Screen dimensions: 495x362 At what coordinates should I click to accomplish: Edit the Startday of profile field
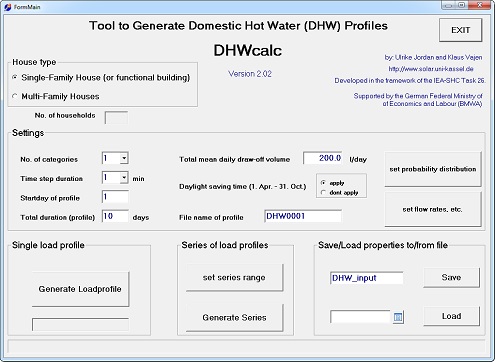tap(115, 197)
